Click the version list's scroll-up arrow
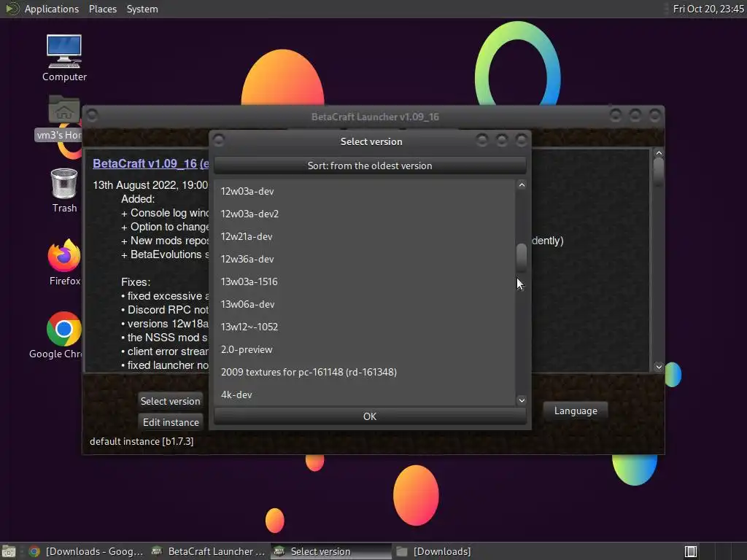 pyautogui.click(x=522, y=185)
